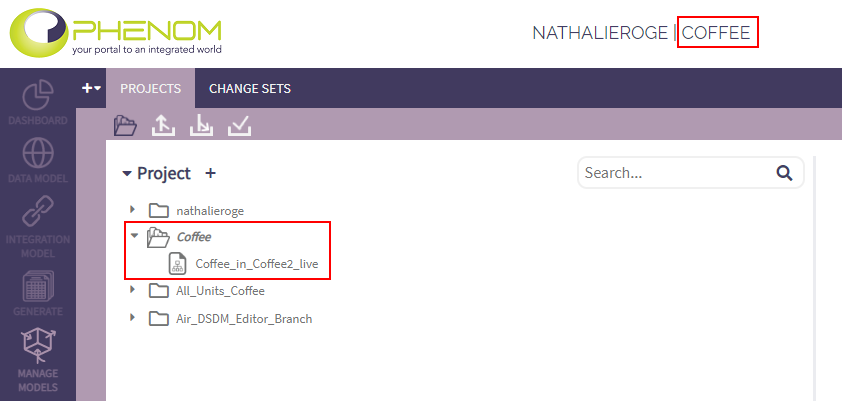Collapse the Coffee project folder
Screen dimensions: 842x401
pyautogui.click(x=132, y=237)
